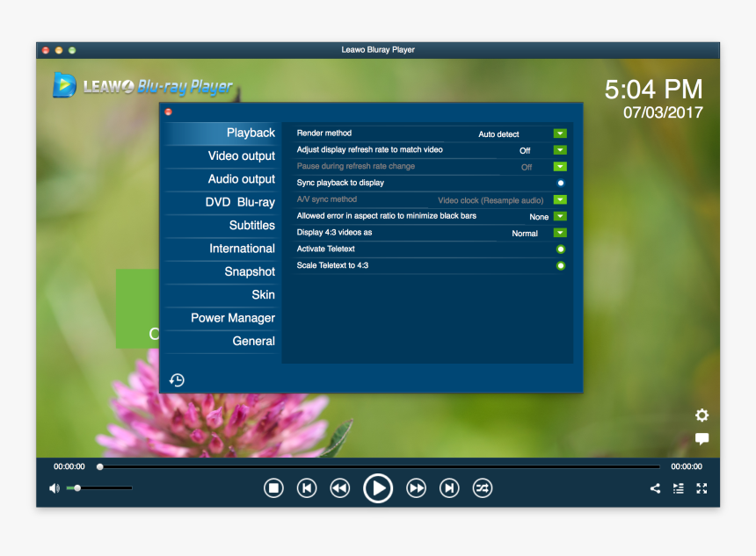Open the settings gear icon
The width and height of the screenshot is (756, 556).
tap(701, 415)
